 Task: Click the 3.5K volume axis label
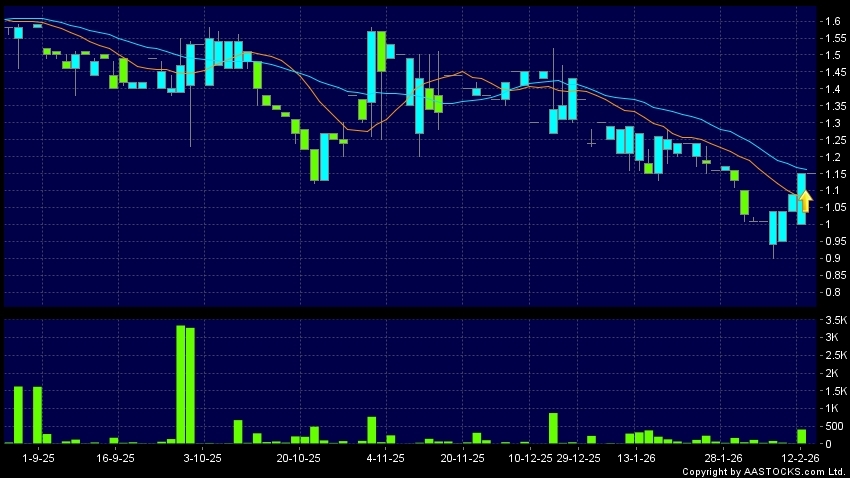click(833, 319)
